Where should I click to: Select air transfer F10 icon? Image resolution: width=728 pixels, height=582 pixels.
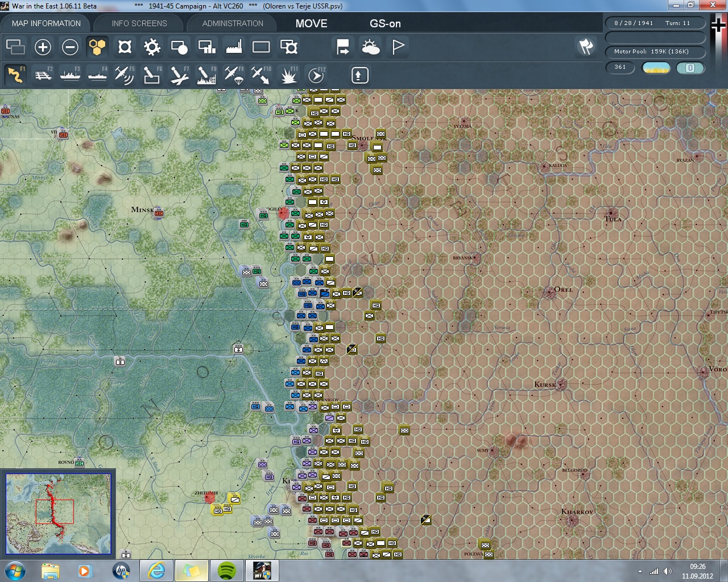(x=261, y=74)
